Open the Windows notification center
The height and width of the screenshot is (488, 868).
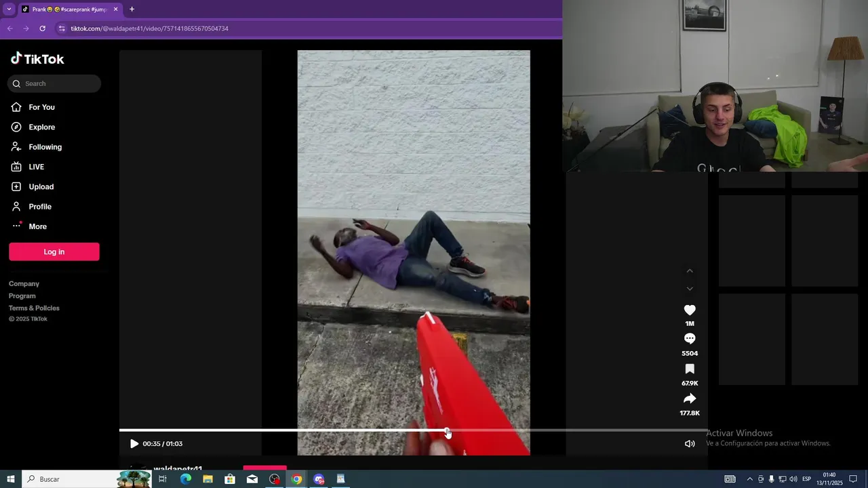tap(853, 479)
